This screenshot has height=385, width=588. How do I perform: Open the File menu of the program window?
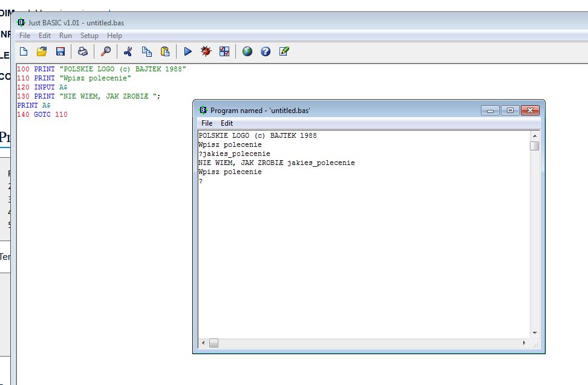207,123
